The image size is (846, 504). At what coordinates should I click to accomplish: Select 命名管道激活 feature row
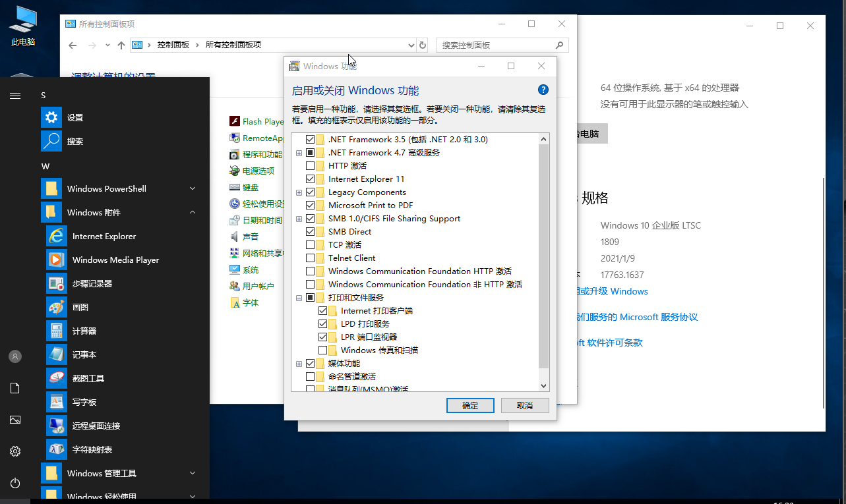coord(352,377)
